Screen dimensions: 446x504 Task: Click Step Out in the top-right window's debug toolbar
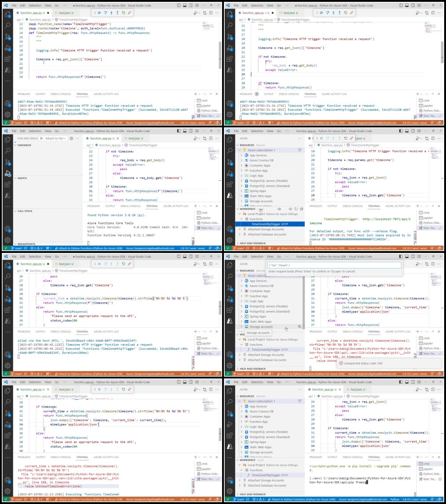point(339,13)
